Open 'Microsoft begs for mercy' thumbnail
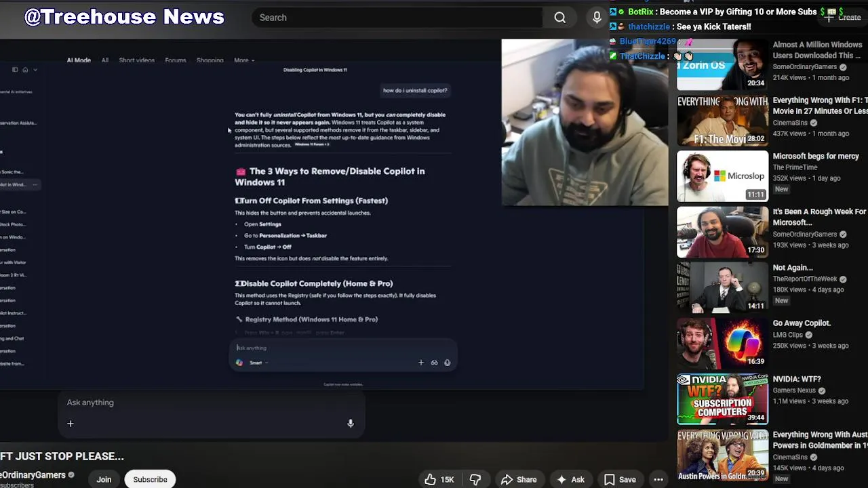 click(x=722, y=176)
